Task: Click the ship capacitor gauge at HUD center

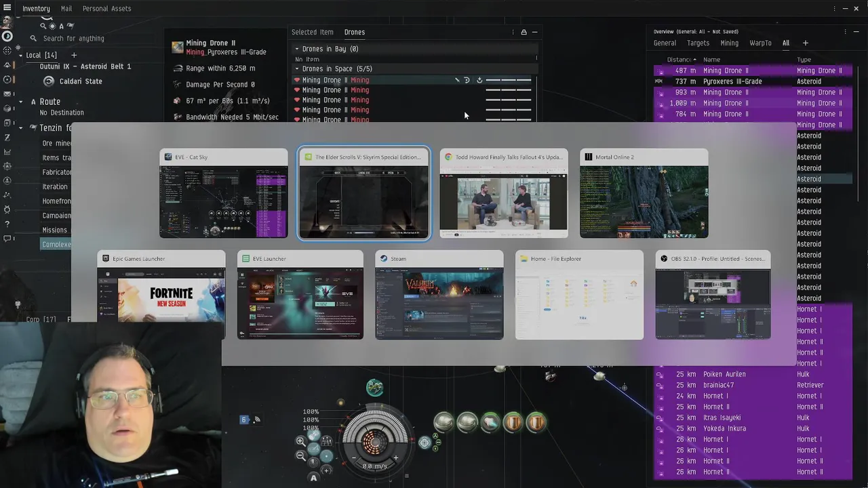Action: 374,442
